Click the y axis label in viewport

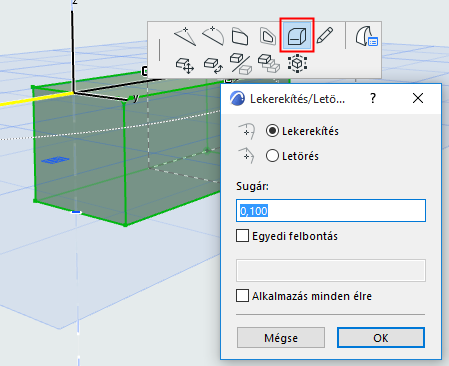pyautogui.click(x=135, y=98)
